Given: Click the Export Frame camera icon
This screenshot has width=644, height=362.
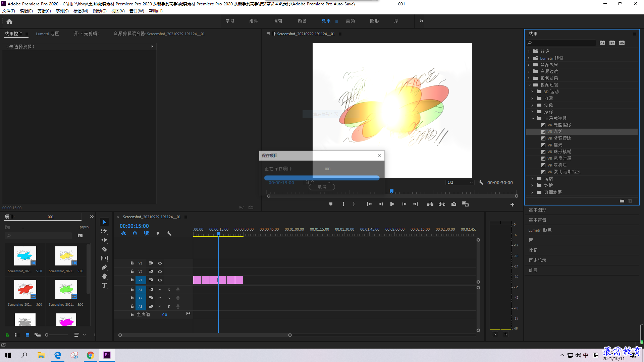Looking at the screenshot, I should coord(454,204).
